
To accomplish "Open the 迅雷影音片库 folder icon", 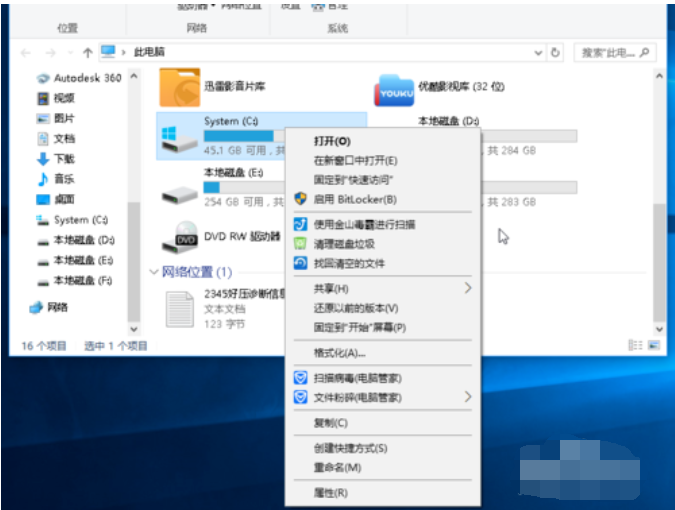I will (179, 87).
